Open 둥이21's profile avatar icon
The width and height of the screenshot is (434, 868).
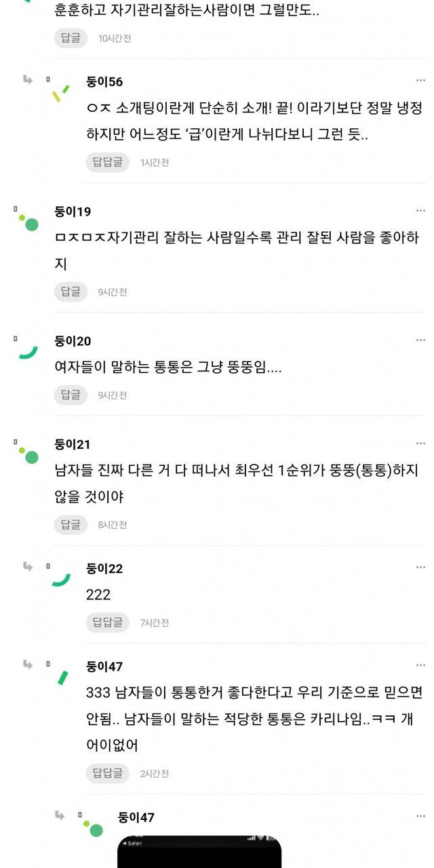(x=28, y=454)
